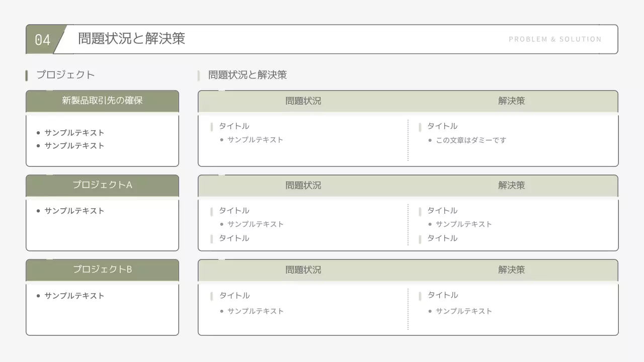
Task: Click the green accent bar beside プロジェクト label
Action: (27, 74)
